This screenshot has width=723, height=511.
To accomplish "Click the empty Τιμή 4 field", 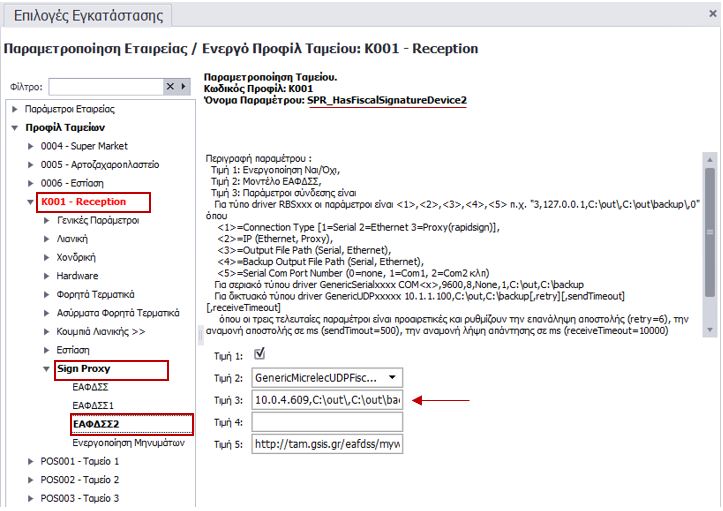I will point(325,423).
